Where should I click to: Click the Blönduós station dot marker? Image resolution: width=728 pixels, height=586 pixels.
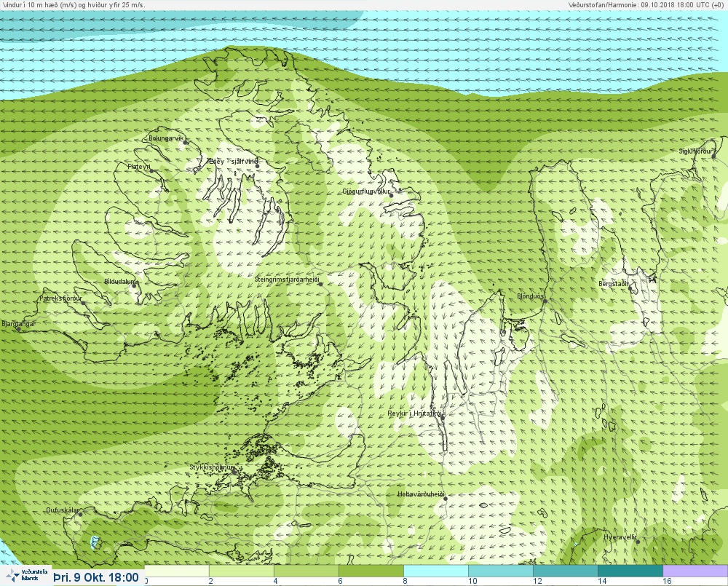(x=545, y=301)
